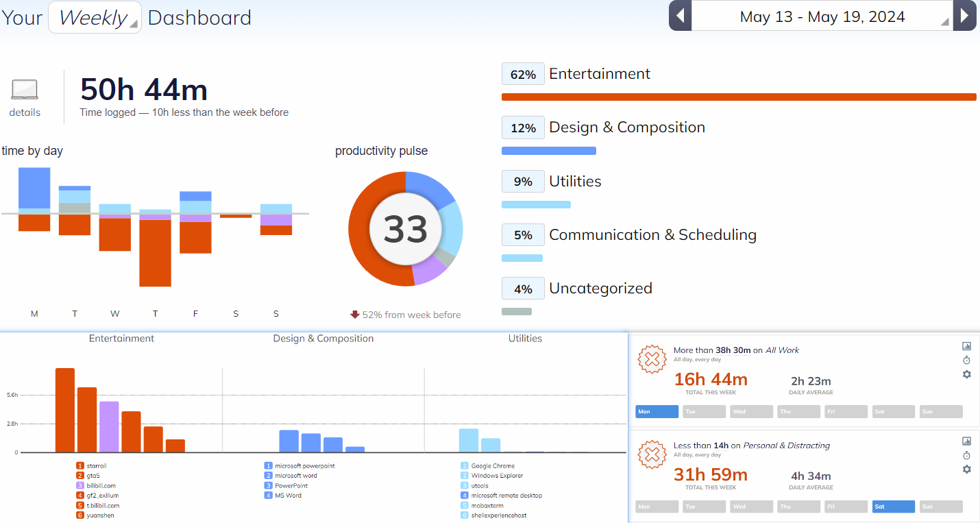Open chart report icon for All Work goal

[x=967, y=346]
